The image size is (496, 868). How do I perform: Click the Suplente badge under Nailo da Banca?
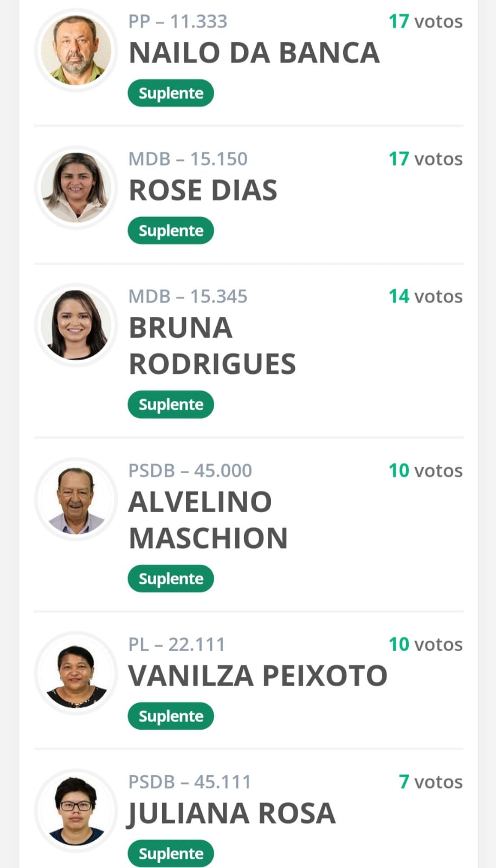coord(171,93)
